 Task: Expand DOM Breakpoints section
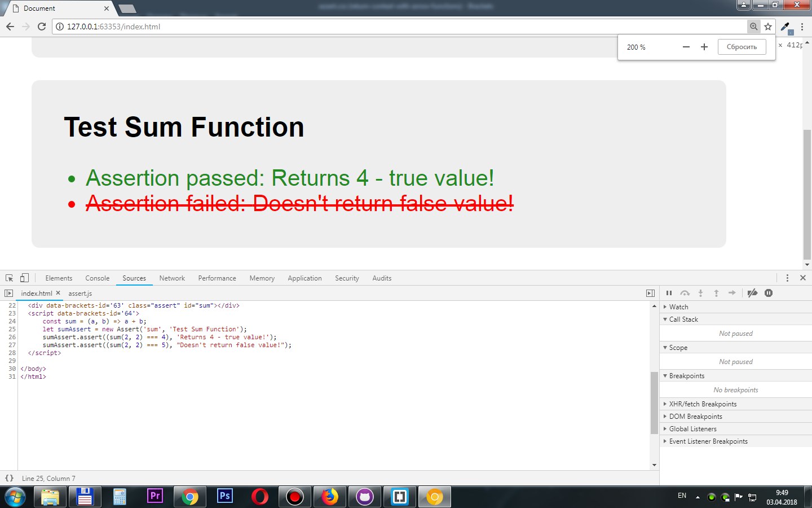pyautogui.click(x=736, y=417)
